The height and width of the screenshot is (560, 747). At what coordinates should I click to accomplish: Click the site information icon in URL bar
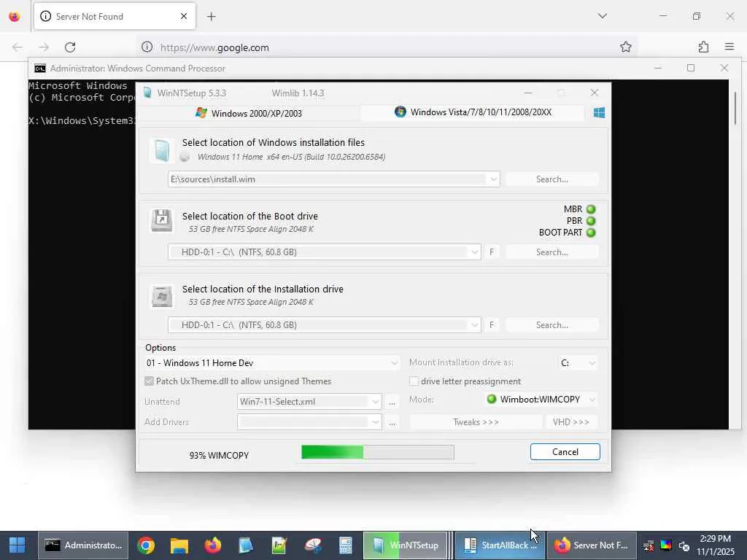coord(147,47)
